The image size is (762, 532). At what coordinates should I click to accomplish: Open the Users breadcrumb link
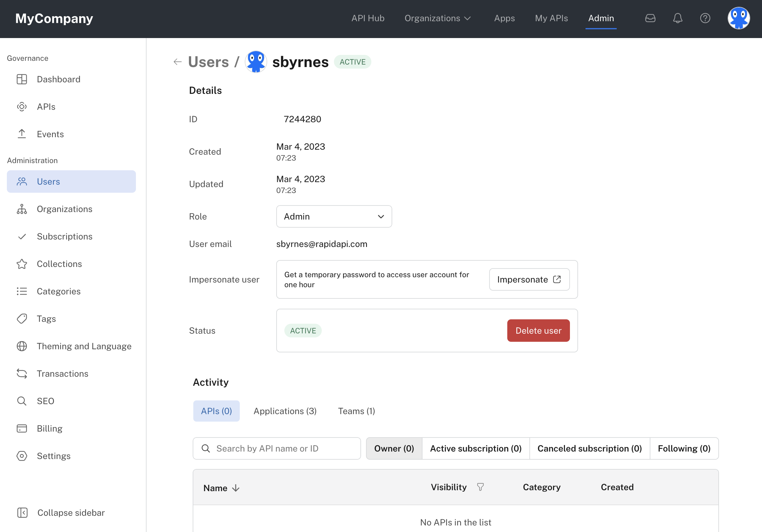coord(208,62)
